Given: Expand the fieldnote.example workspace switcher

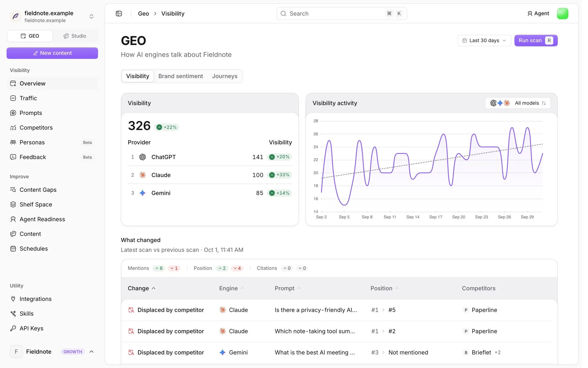Looking at the screenshot, I should pos(91,16).
